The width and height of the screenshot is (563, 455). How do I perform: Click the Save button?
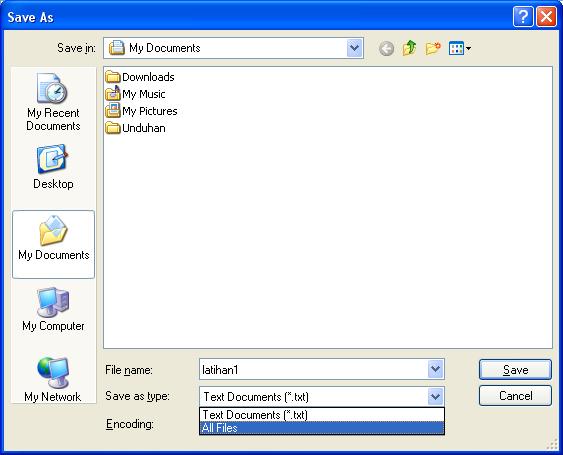(x=515, y=370)
